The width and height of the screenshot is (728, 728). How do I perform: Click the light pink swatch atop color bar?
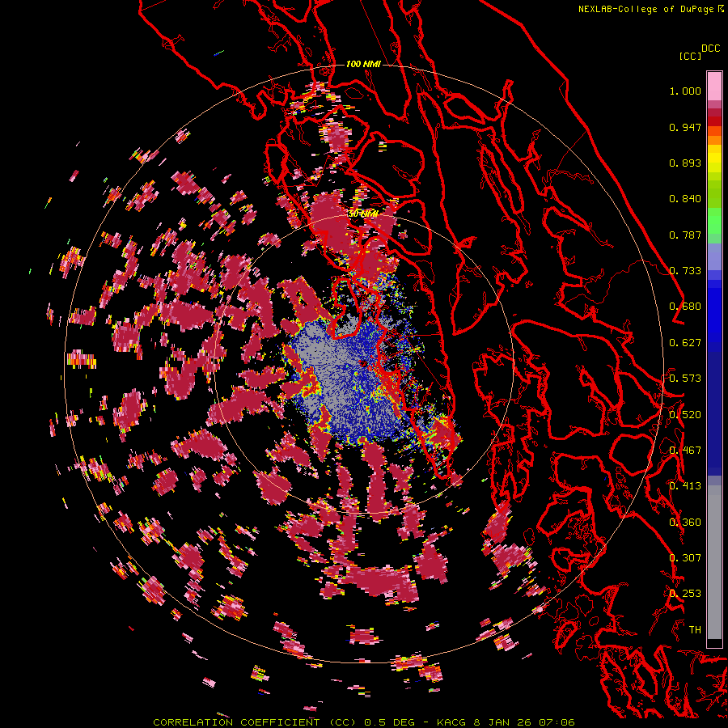(714, 86)
